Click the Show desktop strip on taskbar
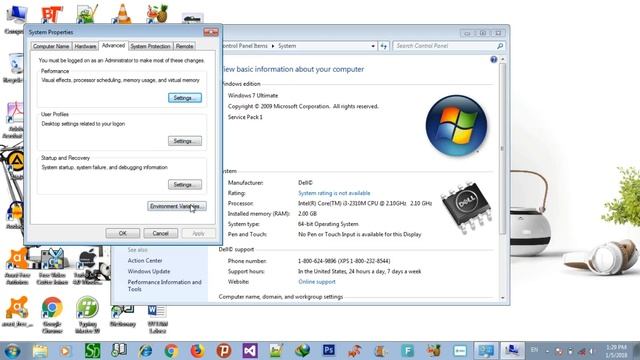The width and height of the screenshot is (640, 360). click(636, 351)
